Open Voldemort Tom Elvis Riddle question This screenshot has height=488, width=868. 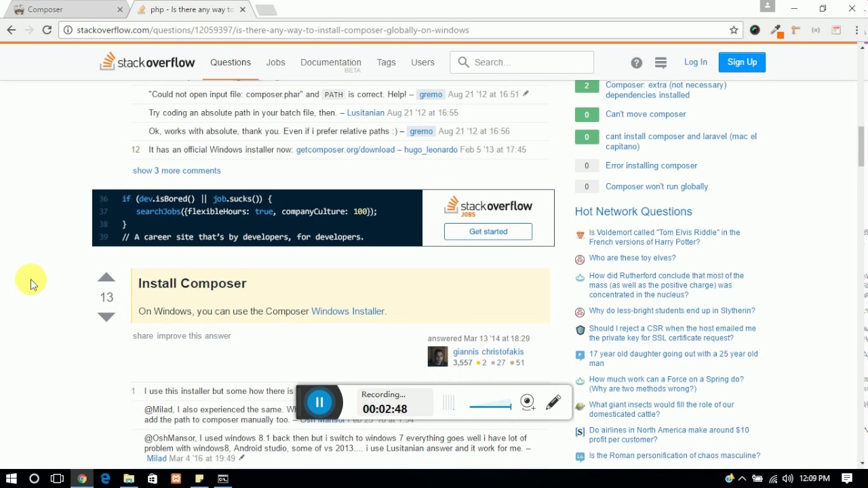pyautogui.click(x=665, y=237)
